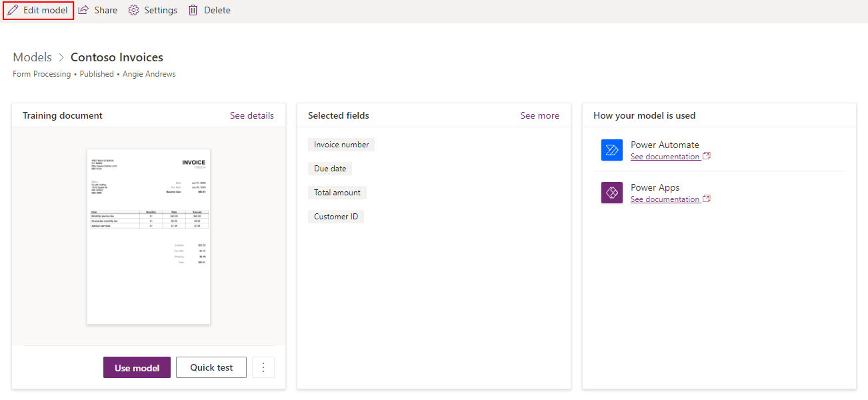Screen dimensions: 868x400
Task: Open the more options ellipsis beside Quick test
Action: (x=263, y=367)
